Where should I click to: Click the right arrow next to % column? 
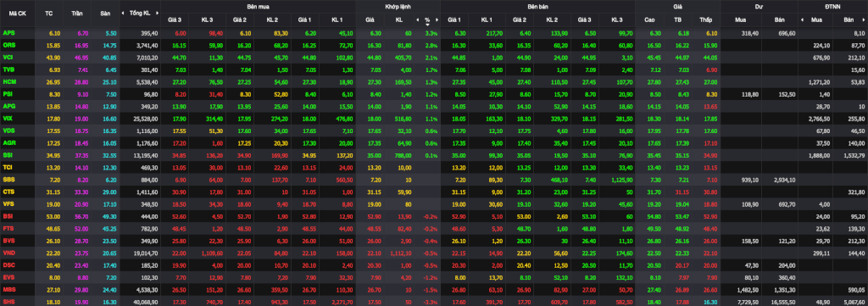tap(436, 19)
